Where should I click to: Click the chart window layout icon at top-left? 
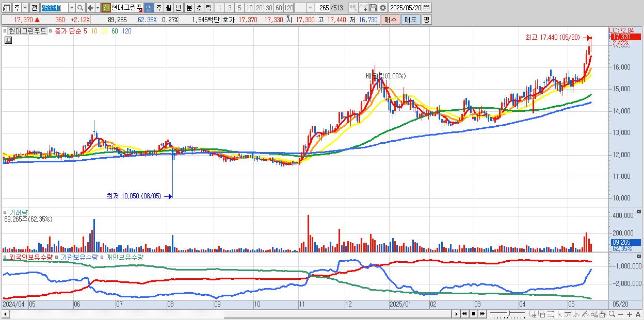7,8
